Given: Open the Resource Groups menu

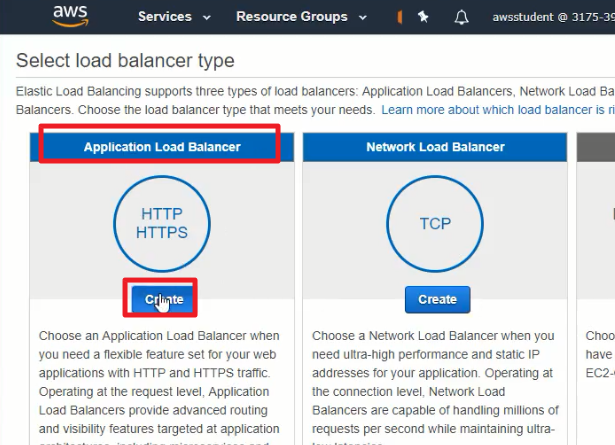Looking at the screenshot, I should point(292,16).
